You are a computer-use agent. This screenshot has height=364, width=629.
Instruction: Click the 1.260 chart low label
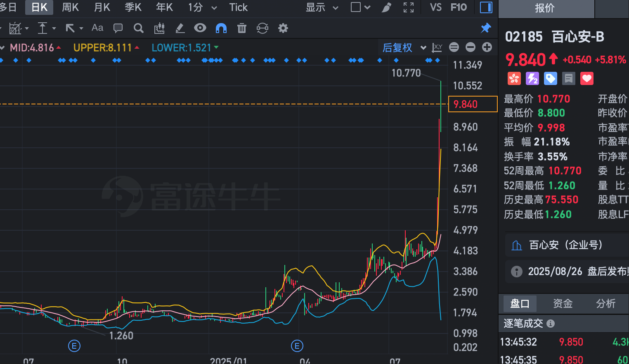tap(121, 336)
